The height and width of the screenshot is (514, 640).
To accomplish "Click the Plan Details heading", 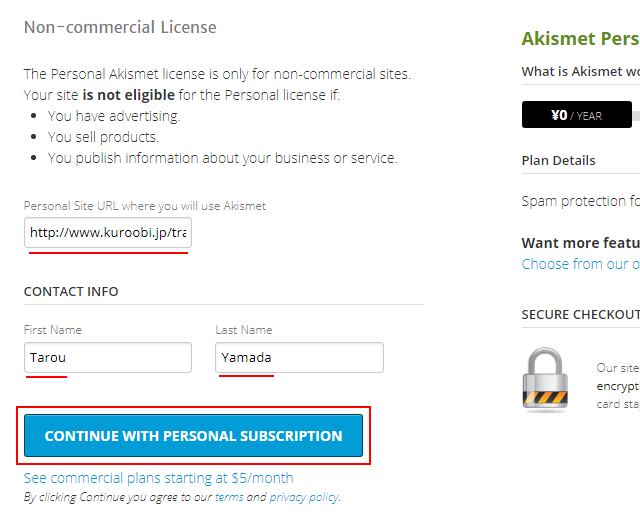I will [558, 160].
